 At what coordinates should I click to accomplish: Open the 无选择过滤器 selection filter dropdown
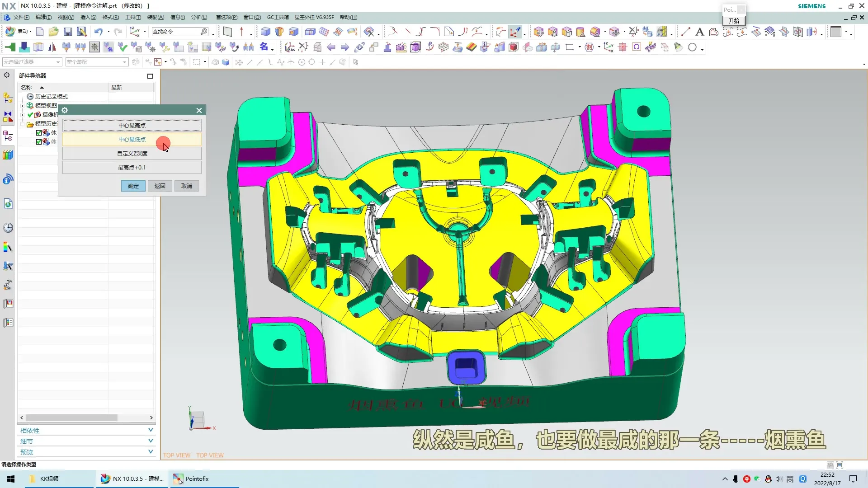click(32, 62)
